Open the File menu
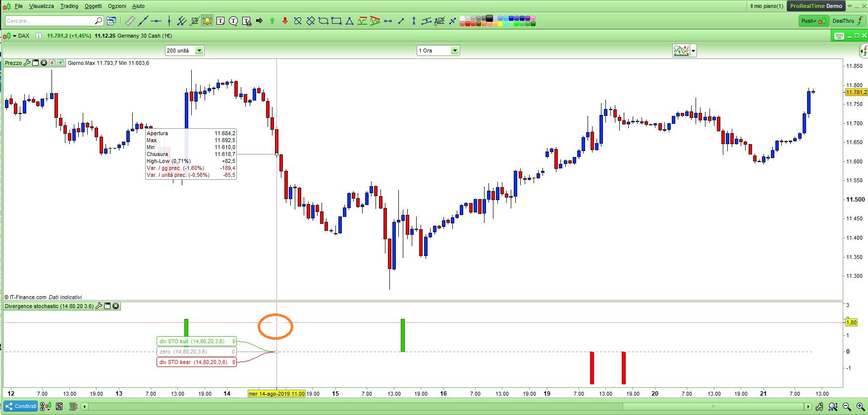868x415 pixels. pos(19,6)
